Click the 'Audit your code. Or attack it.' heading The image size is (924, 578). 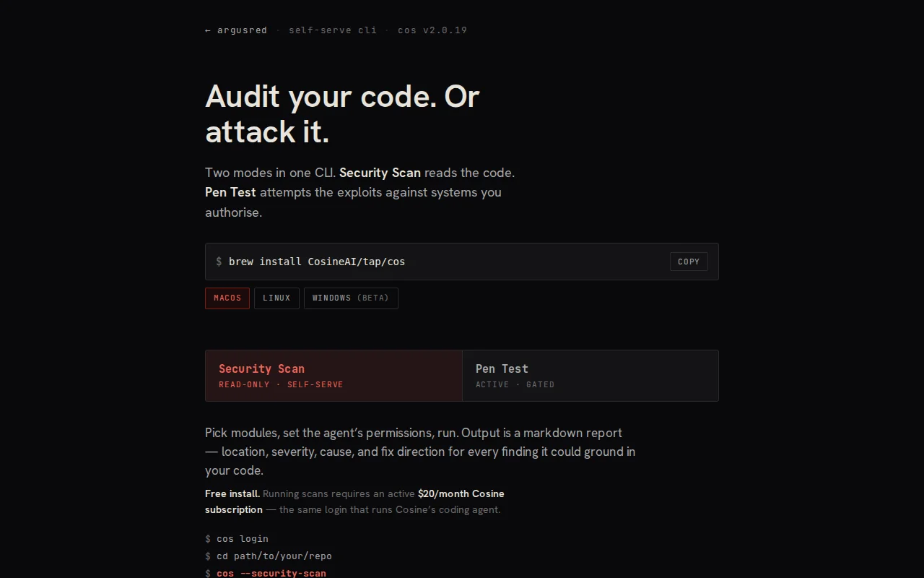342,114
